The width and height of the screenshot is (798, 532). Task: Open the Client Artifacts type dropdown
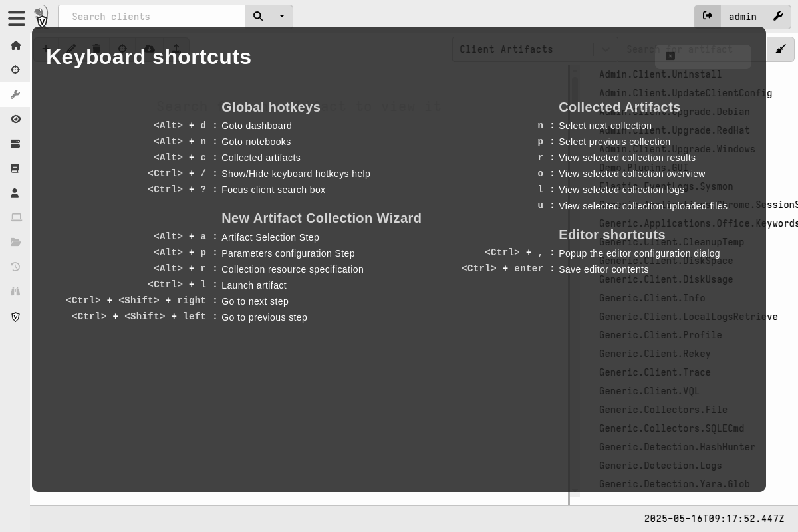535,49
